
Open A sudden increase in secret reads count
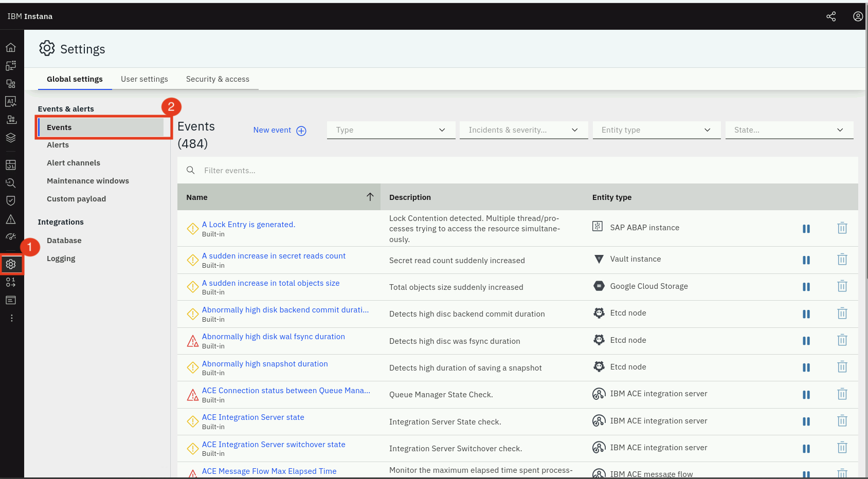point(274,256)
